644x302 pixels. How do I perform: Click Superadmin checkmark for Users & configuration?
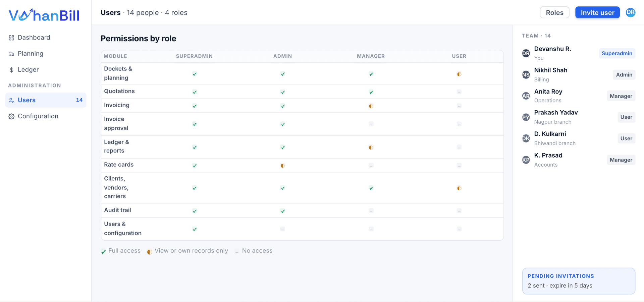(195, 229)
